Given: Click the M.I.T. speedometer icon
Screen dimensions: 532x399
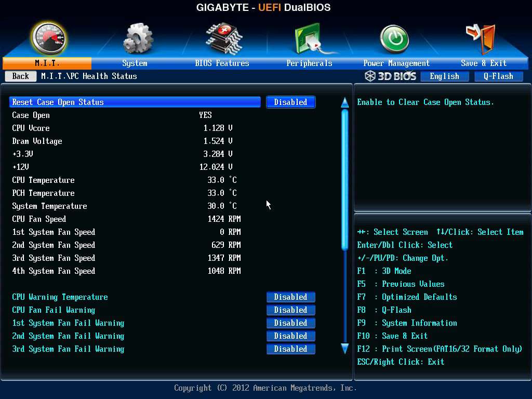Looking at the screenshot, I should click(49, 38).
